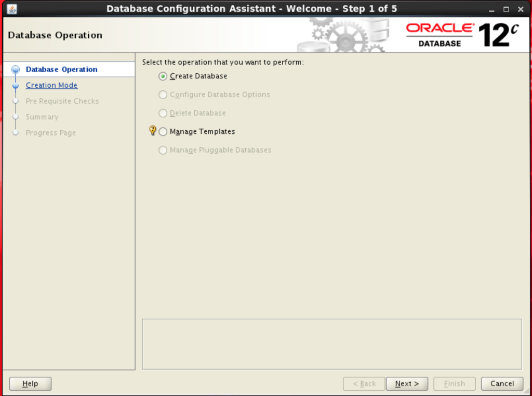Image resolution: width=532 pixels, height=396 pixels.
Task: Click the Progress Page step
Action: [50, 133]
